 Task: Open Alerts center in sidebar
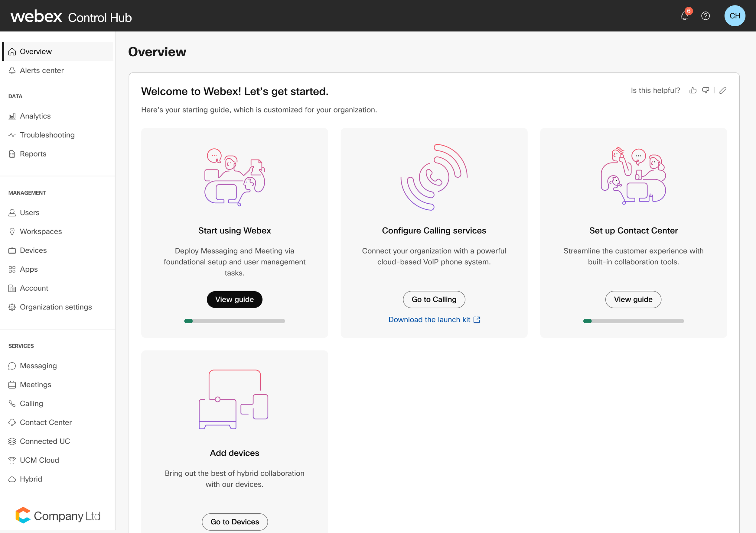[41, 70]
